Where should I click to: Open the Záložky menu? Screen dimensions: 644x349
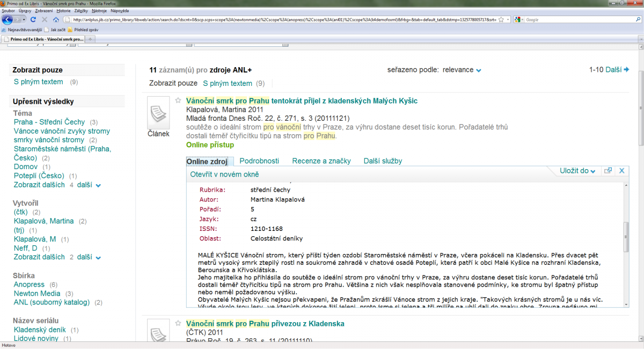(82, 10)
